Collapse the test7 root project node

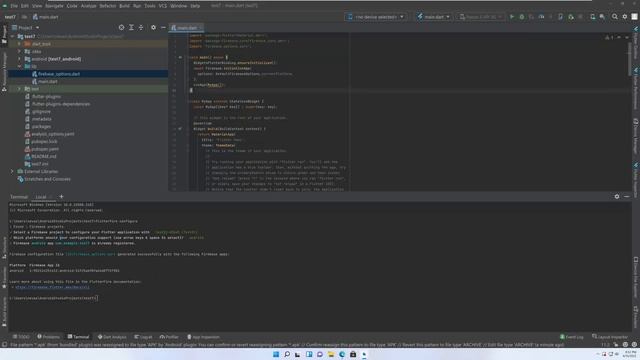(13, 36)
